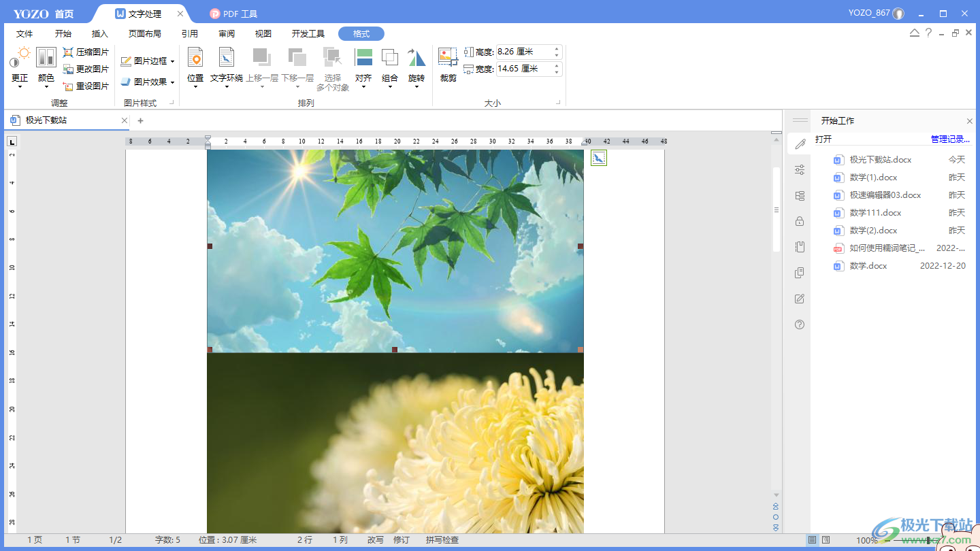
Task: Open help via question mark icon
Action: 928,33
